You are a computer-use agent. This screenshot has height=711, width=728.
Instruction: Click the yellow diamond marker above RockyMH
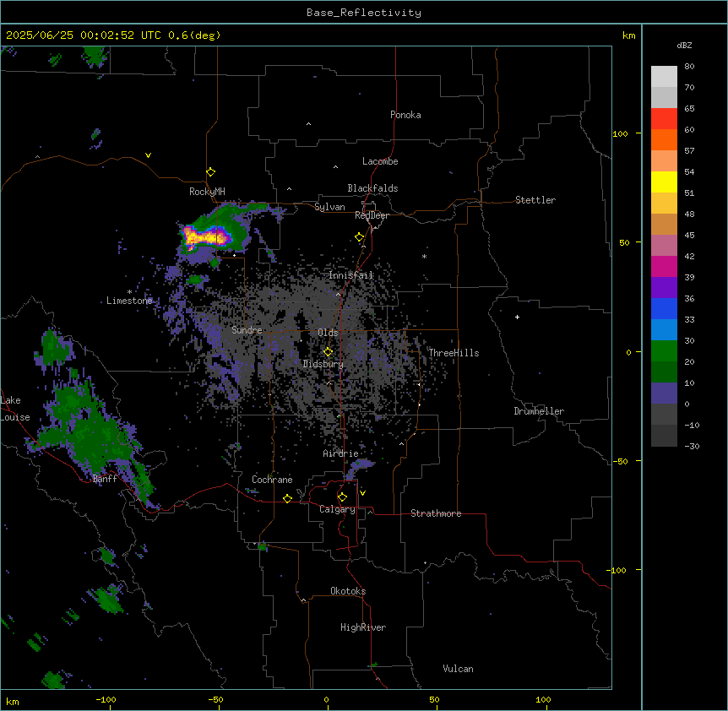click(211, 172)
